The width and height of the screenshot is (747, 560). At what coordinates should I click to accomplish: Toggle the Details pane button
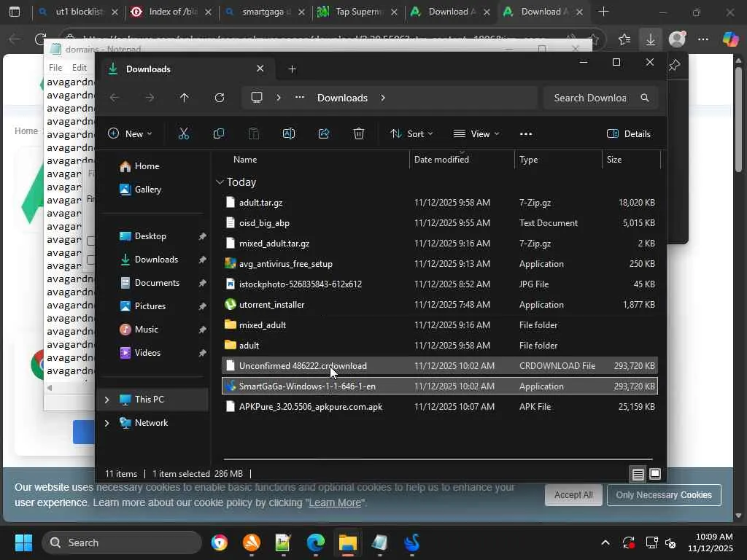coord(629,134)
